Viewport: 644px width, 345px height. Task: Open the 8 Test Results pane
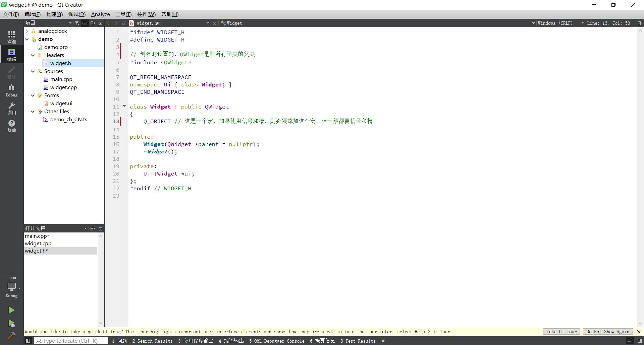[358, 341]
